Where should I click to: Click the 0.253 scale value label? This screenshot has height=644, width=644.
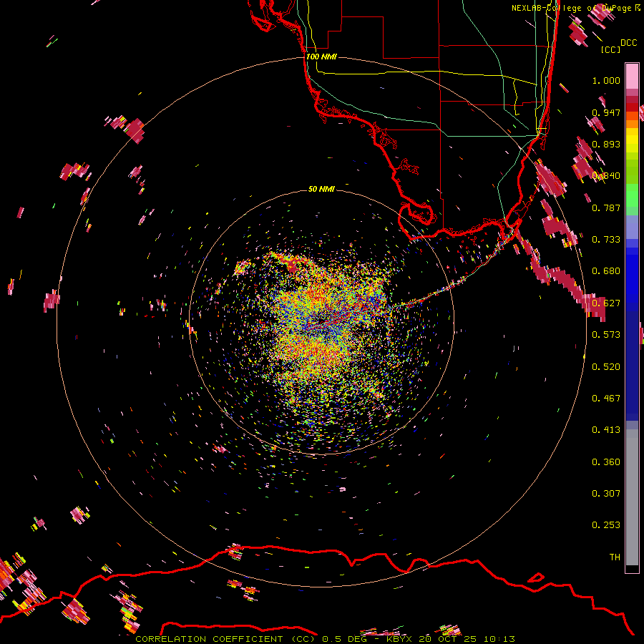606,525
